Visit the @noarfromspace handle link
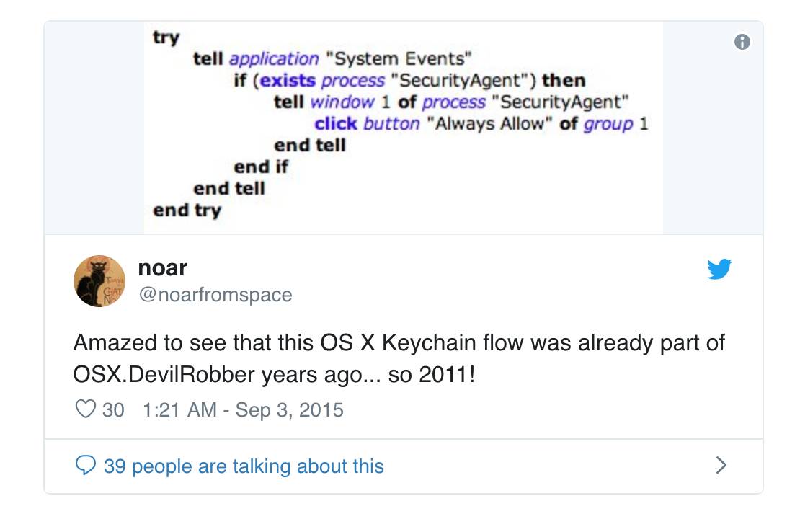Viewport: 800px width, 532px height. [215, 295]
